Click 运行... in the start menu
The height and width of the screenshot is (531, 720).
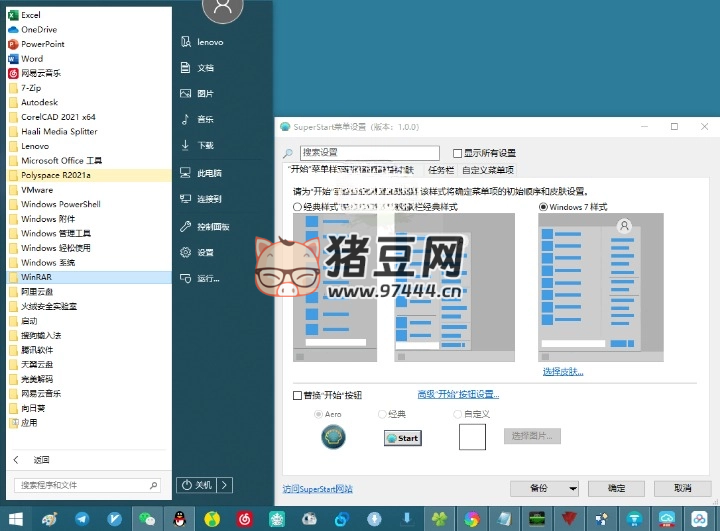pyautogui.click(x=200, y=278)
